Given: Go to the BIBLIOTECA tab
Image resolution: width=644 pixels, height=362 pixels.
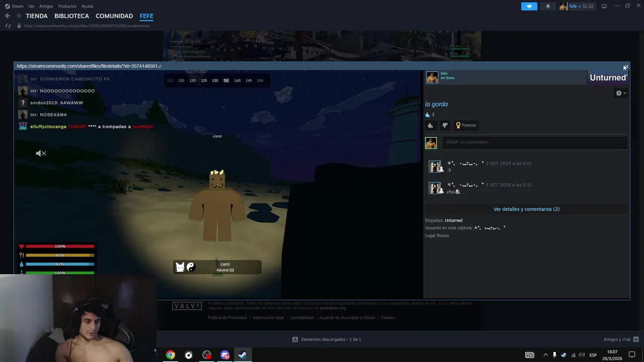Looking at the screenshot, I should [71, 16].
